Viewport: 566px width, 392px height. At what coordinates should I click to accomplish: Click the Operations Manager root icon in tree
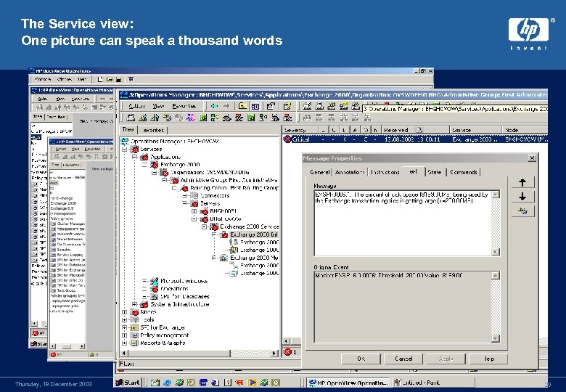tap(124, 141)
